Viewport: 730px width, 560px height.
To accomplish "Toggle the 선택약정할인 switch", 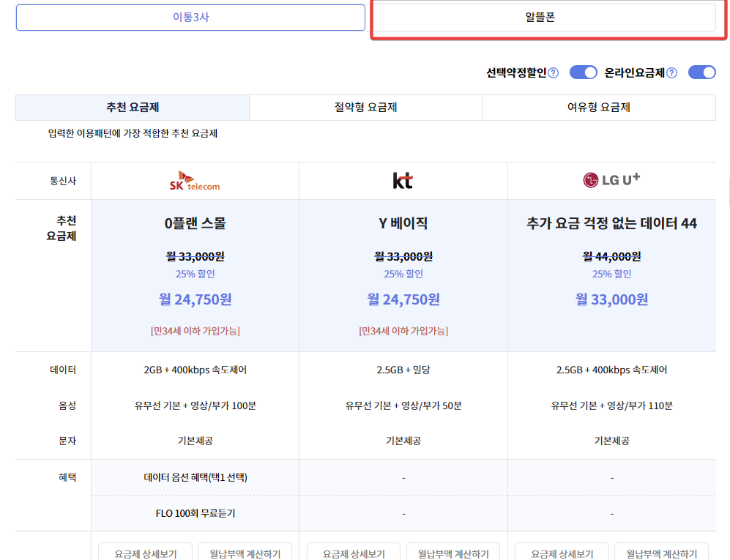I will [584, 72].
